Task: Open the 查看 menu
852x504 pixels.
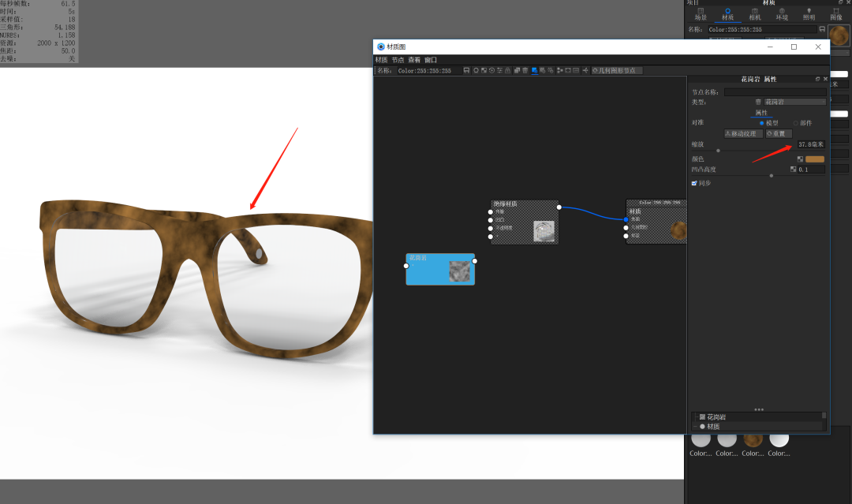Action: tap(414, 60)
